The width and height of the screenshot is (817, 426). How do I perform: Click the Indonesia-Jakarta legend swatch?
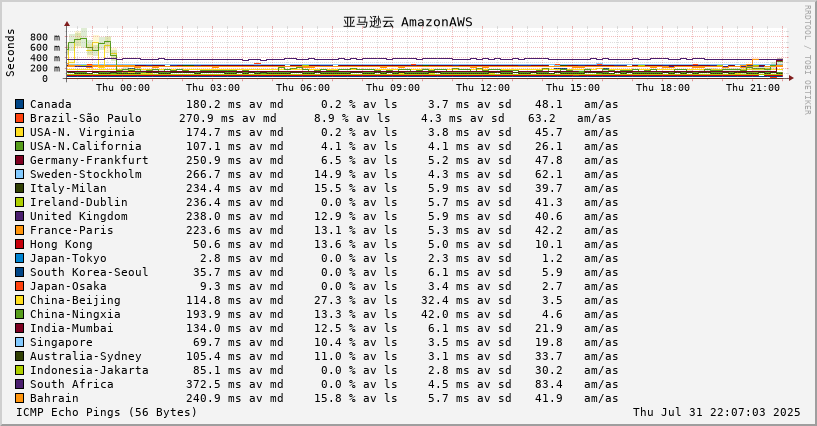[19, 370]
